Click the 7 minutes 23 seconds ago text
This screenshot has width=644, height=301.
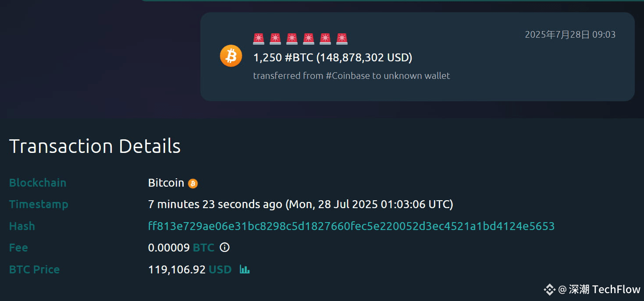215,204
